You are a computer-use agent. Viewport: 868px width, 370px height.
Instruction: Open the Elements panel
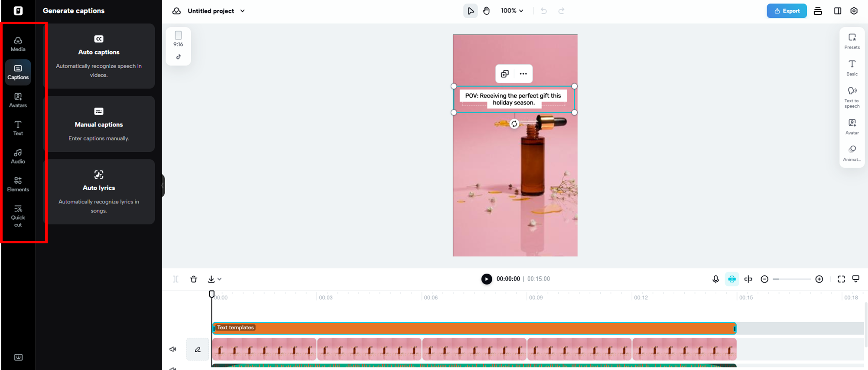click(x=18, y=184)
